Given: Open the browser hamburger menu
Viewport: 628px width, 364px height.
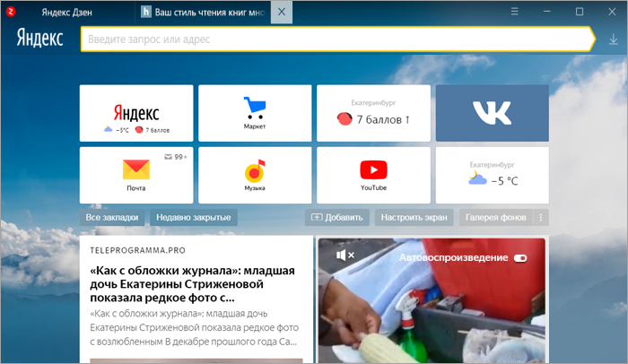Looking at the screenshot, I should pyautogui.click(x=515, y=12).
